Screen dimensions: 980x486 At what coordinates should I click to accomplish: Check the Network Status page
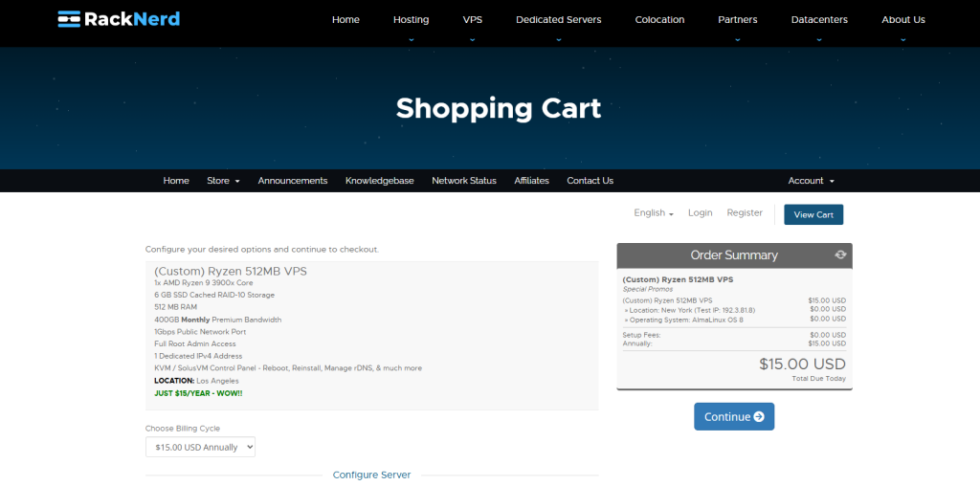click(x=464, y=181)
